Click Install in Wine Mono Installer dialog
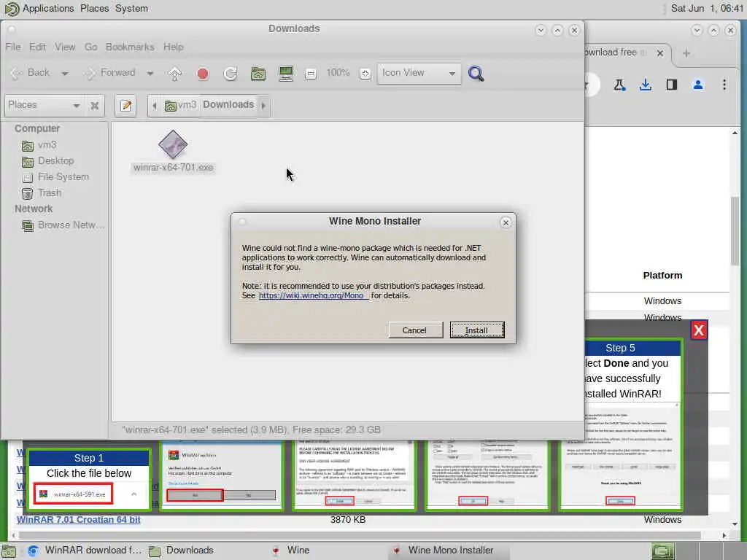747x560 pixels. point(477,330)
